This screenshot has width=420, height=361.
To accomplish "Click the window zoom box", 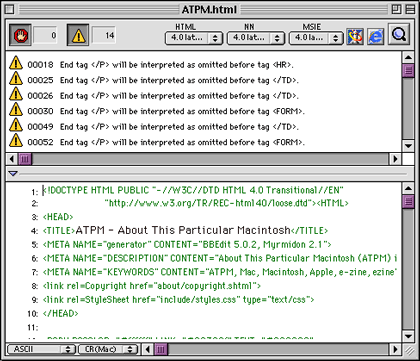I will [396, 9].
